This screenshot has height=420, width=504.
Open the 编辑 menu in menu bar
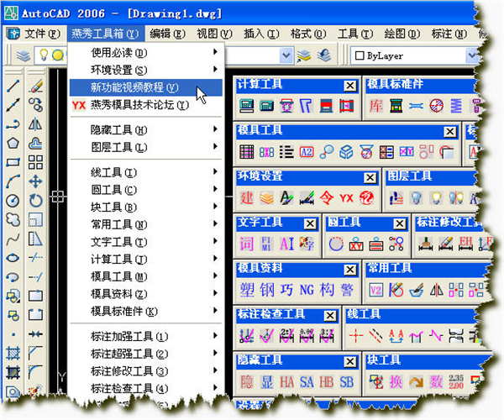coord(167,34)
